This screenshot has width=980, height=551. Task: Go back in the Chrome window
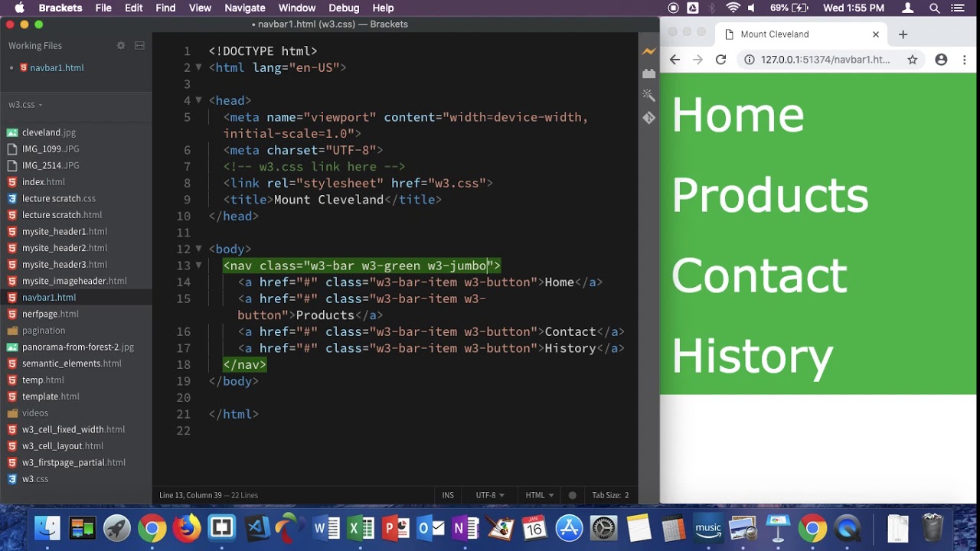tap(675, 60)
